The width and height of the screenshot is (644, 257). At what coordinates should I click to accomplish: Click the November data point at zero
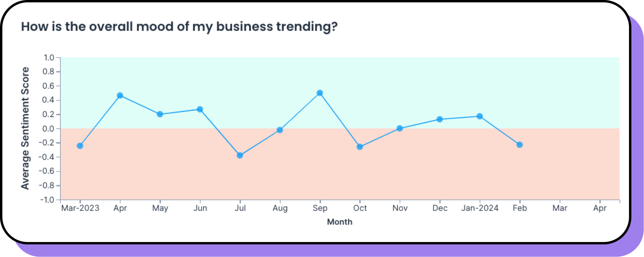tap(400, 128)
